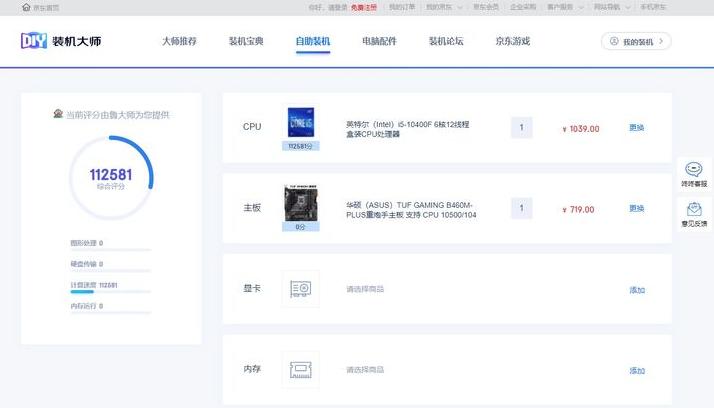Click the 京东首页 link text
Viewport: 714px width, 408px height.
[x=46, y=8]
